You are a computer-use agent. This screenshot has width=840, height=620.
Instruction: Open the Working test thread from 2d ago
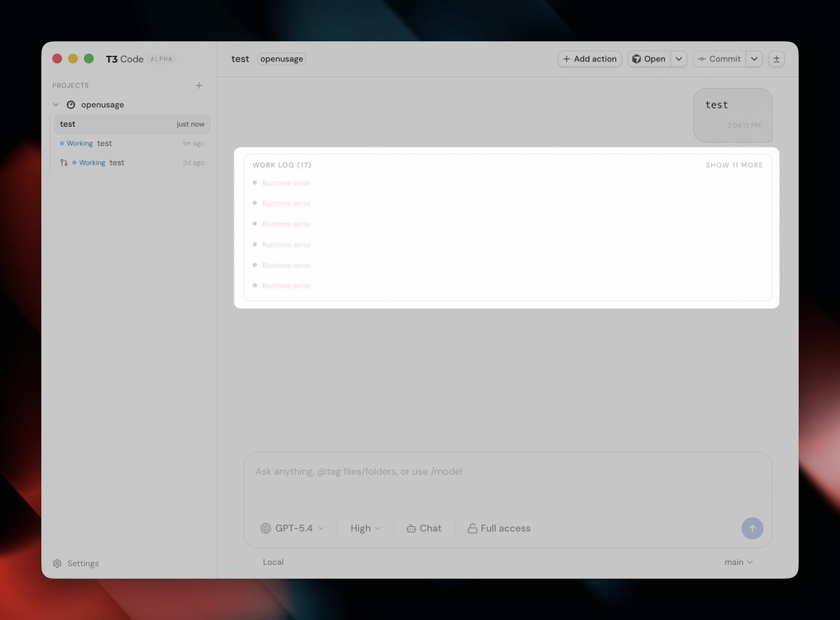tap(132, 163)
